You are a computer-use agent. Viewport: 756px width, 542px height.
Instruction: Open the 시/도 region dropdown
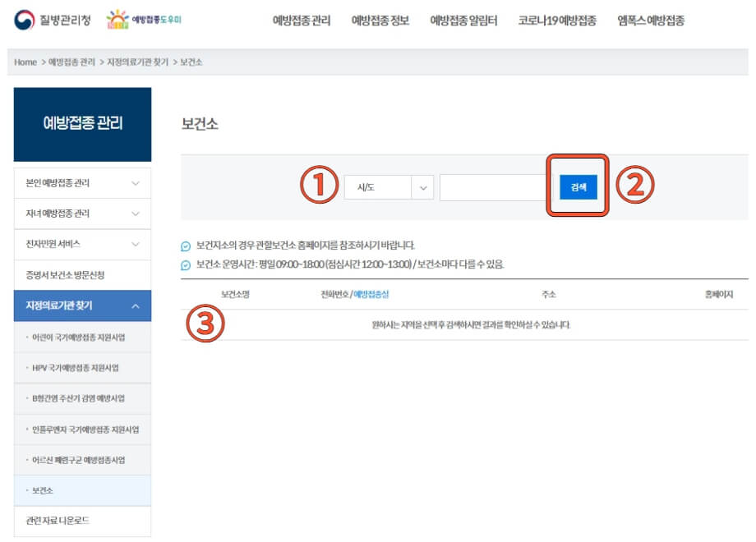(388, 187)
